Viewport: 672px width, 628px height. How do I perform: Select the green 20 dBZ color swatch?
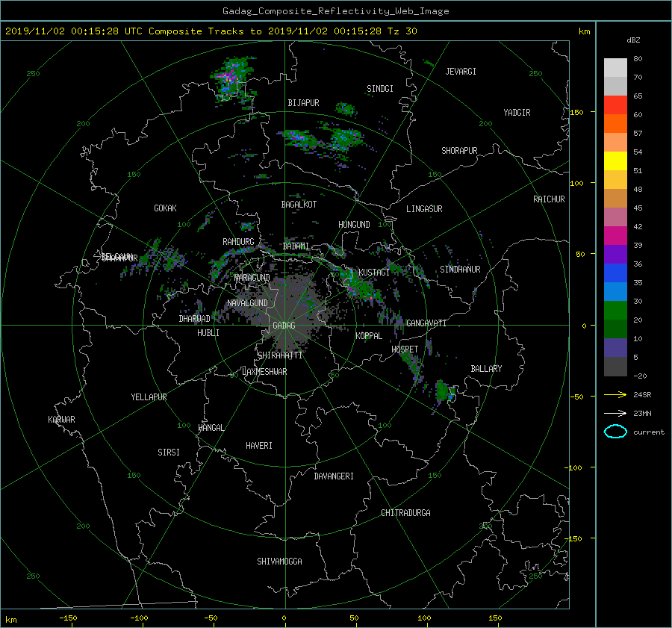point(615,311)
